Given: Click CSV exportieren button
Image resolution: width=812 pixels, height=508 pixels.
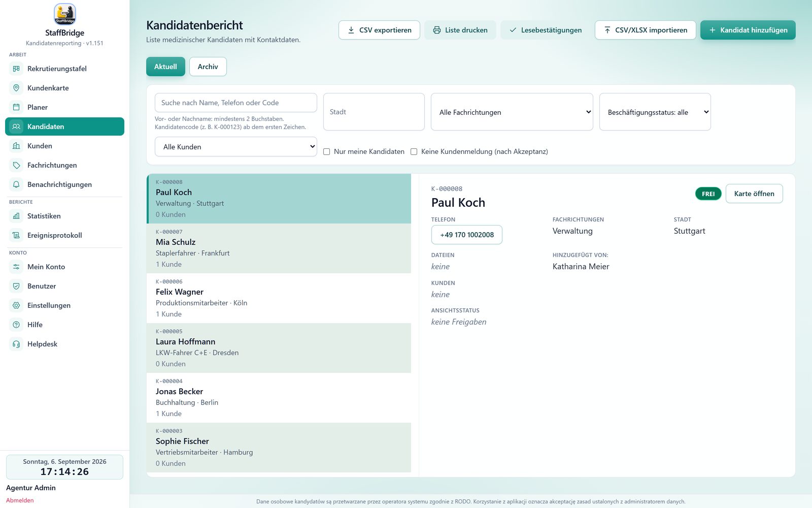Looking at the screenshot, I should [379, 30].
